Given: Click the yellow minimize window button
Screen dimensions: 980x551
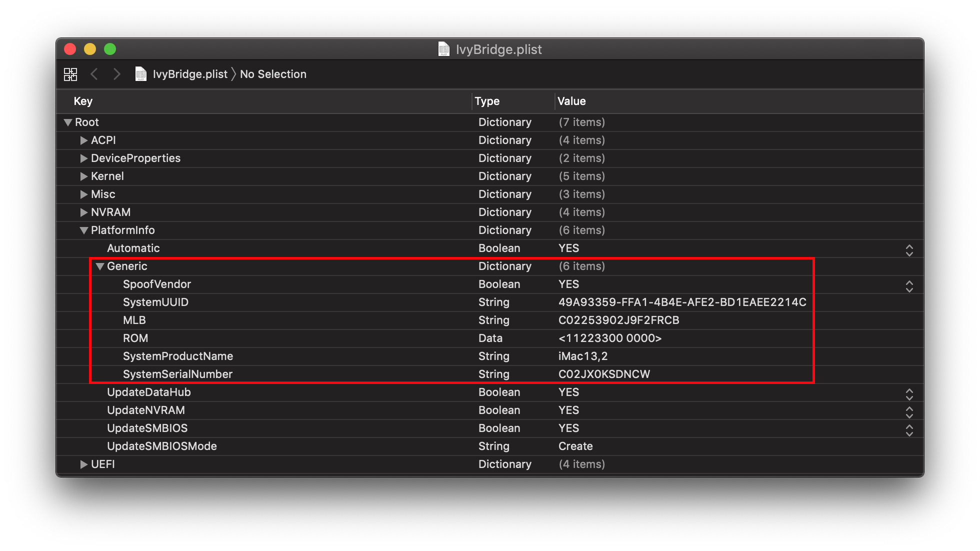Looking at the screenshot, I should coord(90,49).
